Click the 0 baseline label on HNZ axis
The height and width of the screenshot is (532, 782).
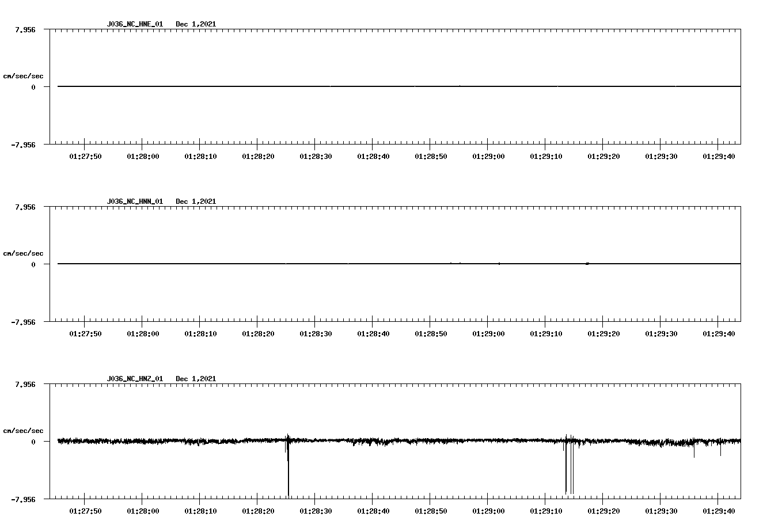tap(33, 442)
